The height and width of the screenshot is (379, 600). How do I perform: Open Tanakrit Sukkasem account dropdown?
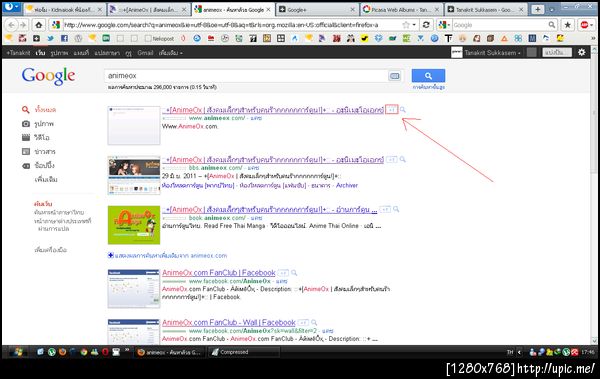tap(492, 53)
